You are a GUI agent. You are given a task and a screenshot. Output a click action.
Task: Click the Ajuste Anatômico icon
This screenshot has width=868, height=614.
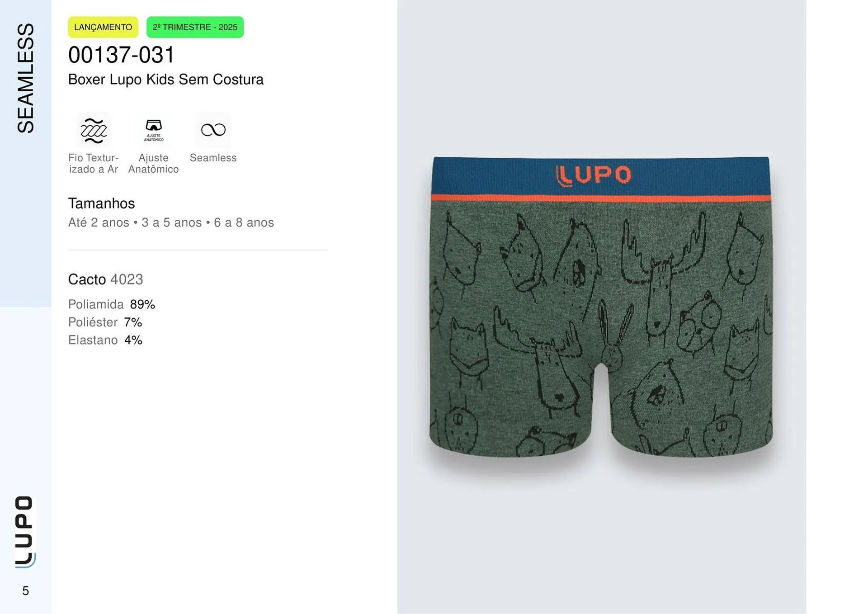coord(154,130)
